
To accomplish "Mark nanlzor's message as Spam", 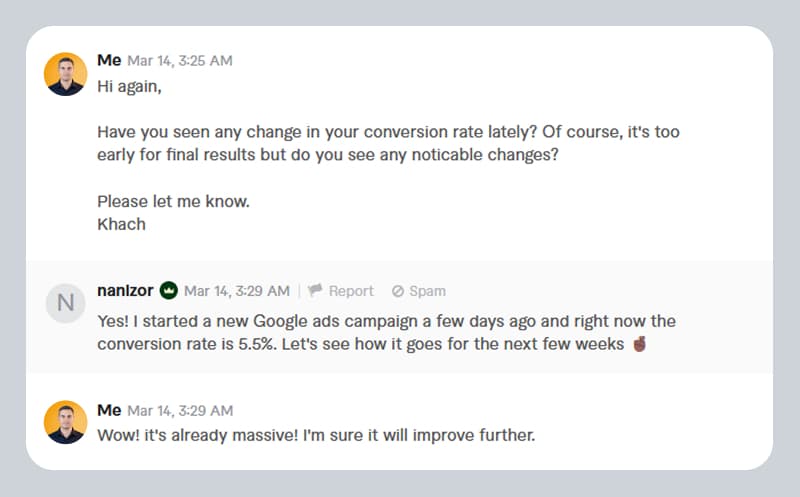I will click(428, 291).
